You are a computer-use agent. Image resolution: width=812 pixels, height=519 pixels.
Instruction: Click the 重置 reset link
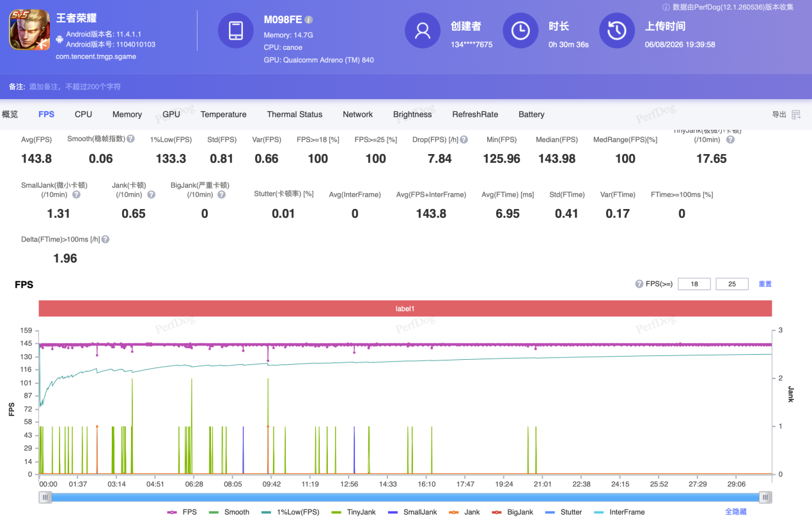[x=765, y=284]
